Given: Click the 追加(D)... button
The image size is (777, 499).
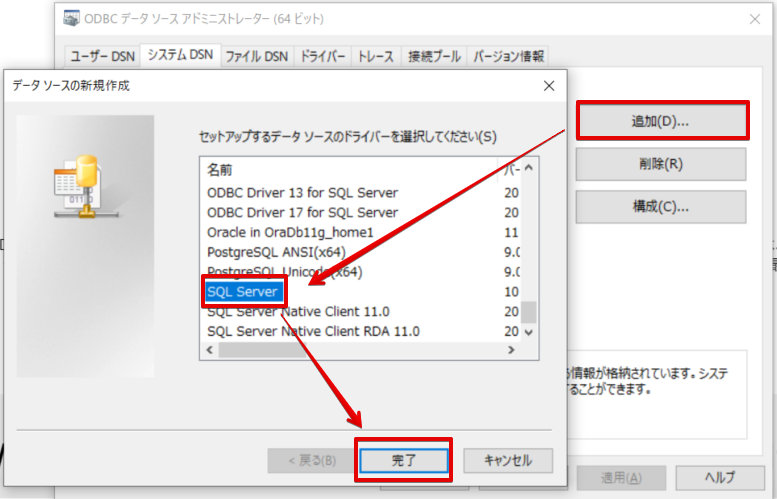Looking at the screenshot, I should click(661, 121).
